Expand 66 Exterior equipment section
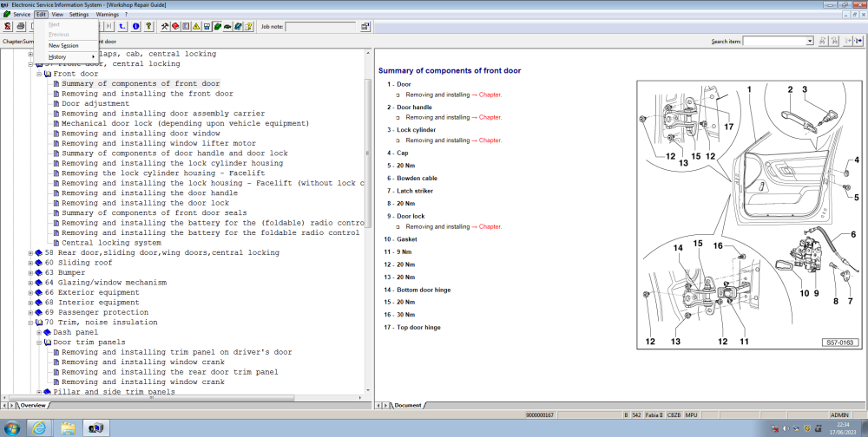 pos(31,292)
